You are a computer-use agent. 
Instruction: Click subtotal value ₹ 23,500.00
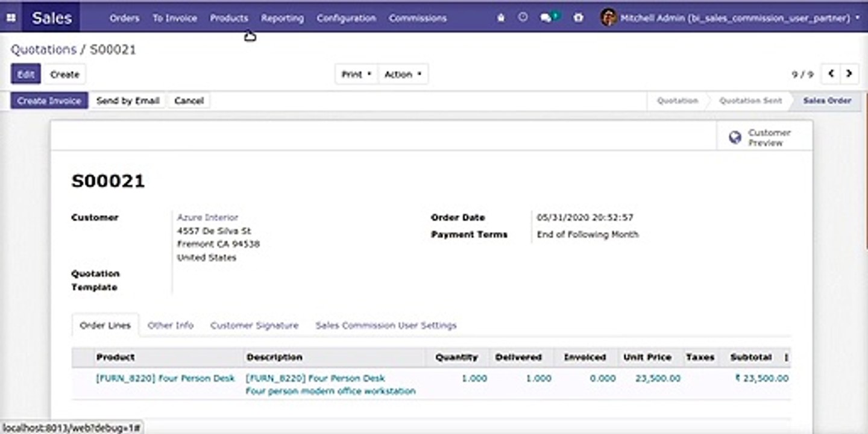pos(761,378)
